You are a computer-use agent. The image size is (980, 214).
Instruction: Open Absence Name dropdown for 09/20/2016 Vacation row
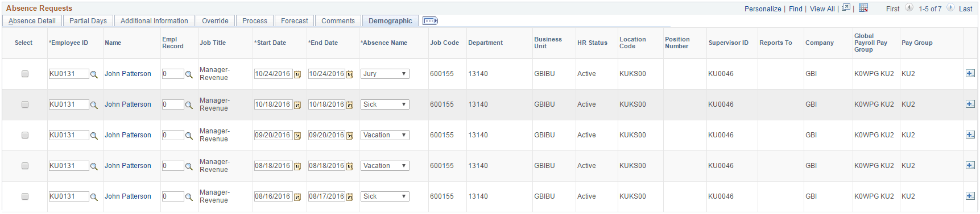point(385,135)
